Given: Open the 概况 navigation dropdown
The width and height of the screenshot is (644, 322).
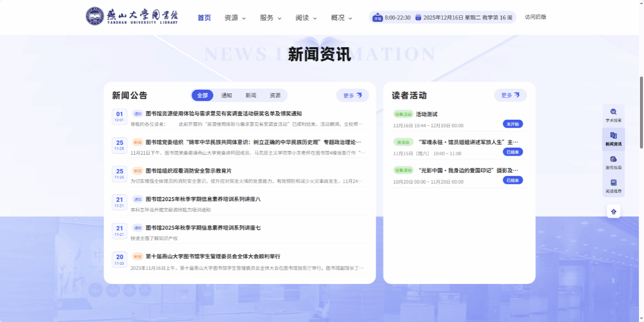Looking at the screenshot, I should (x=341, y=18).
